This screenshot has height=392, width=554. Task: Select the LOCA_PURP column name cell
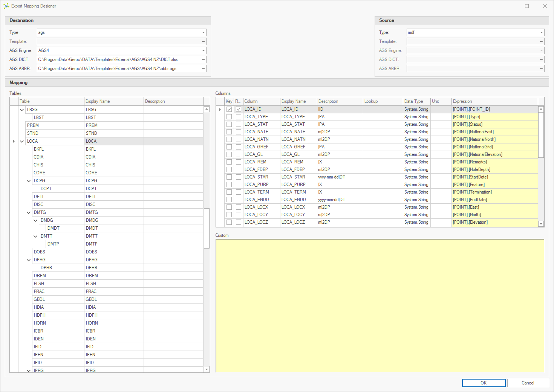coord(262,185)
